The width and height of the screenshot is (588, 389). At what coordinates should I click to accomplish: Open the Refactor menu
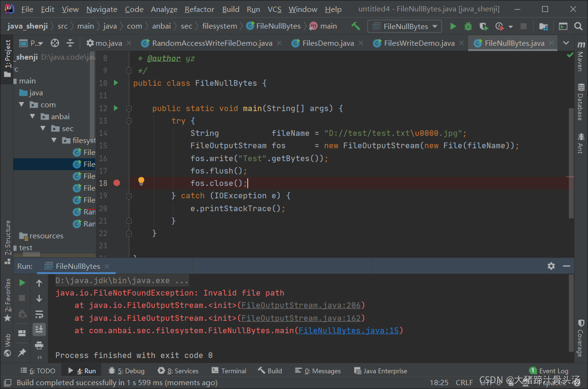[x=199, y=9]
